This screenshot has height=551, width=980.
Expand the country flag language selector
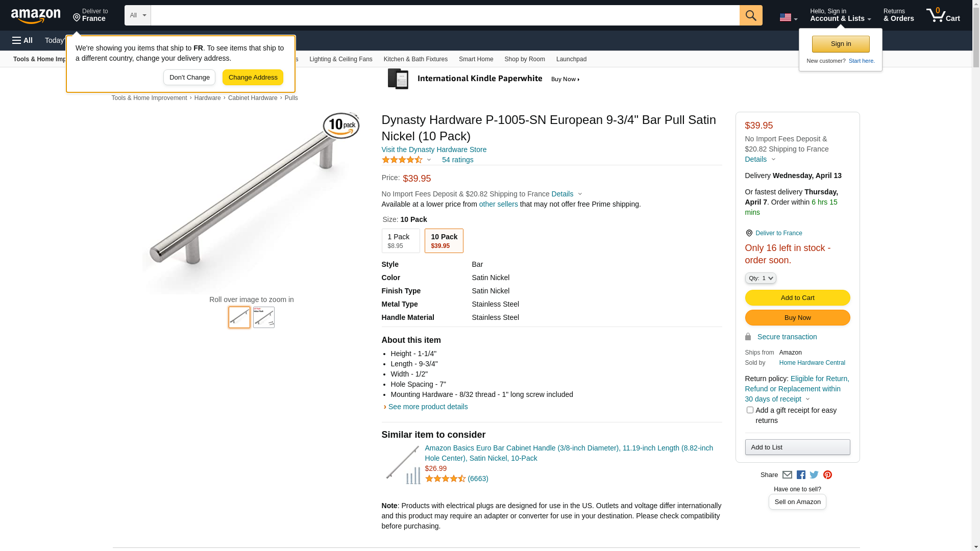coord(788,17)
